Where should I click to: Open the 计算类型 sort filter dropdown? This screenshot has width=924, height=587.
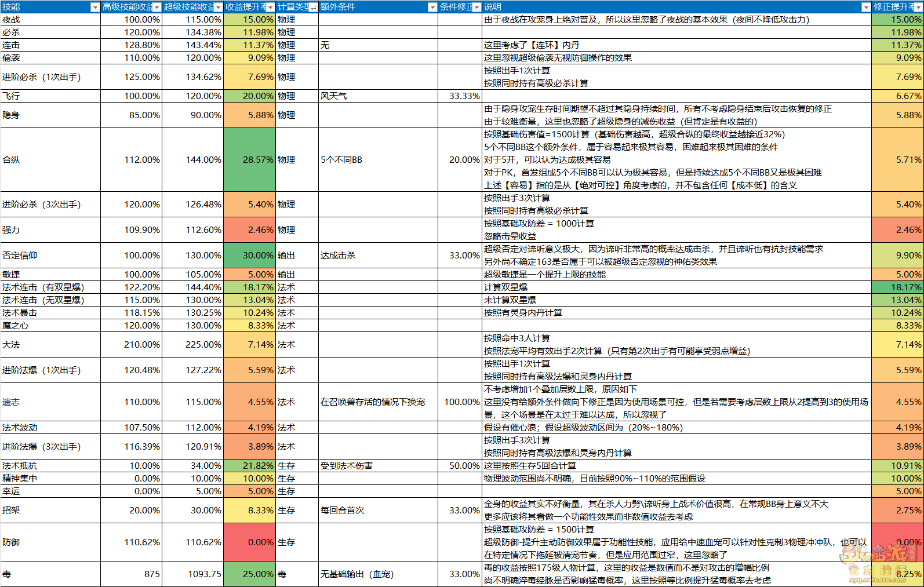tap(313, 8)
